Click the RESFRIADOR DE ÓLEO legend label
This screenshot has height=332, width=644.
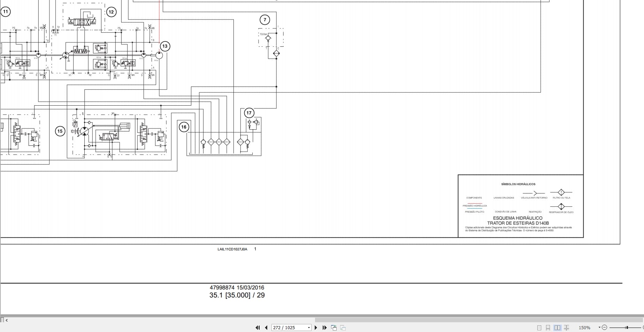561,212
